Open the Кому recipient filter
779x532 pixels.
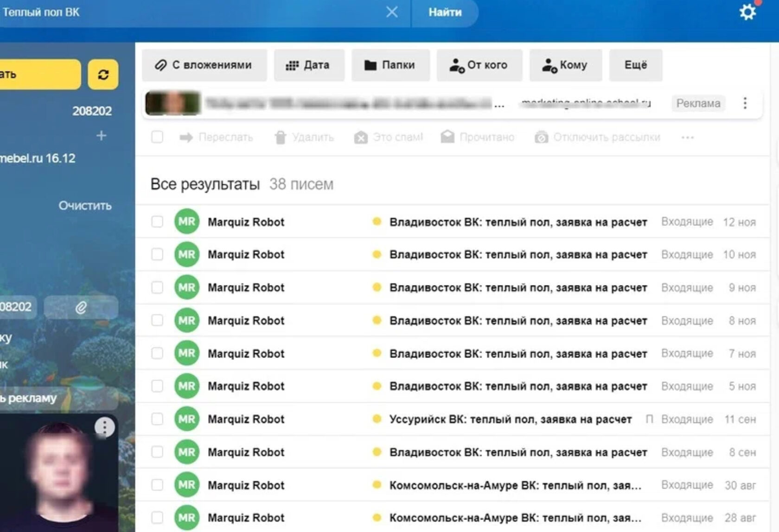click(566, 65)
